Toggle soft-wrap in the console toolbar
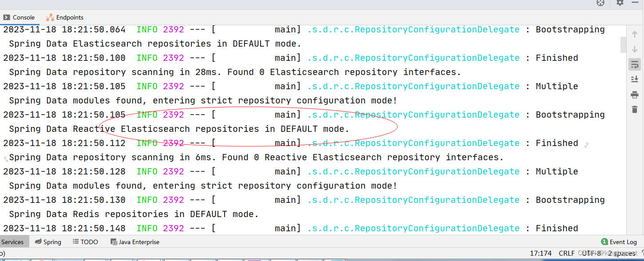The image size is (644, 261). click(635, 64)
